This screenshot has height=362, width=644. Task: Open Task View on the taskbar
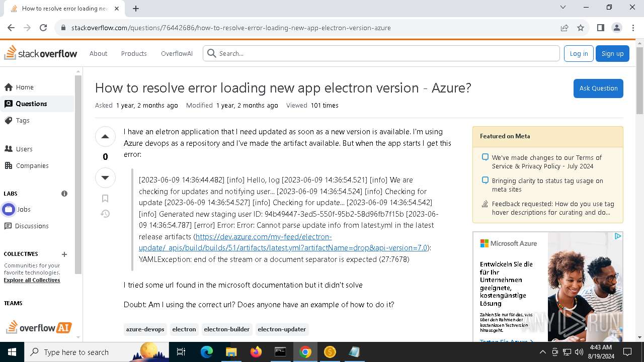(x=181, y=352)
